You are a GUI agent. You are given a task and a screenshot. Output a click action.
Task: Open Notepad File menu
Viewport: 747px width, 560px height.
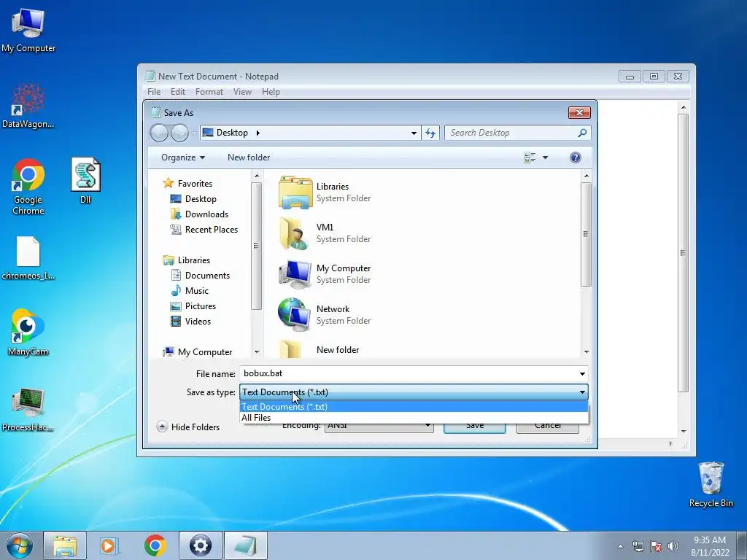point(154,92)
